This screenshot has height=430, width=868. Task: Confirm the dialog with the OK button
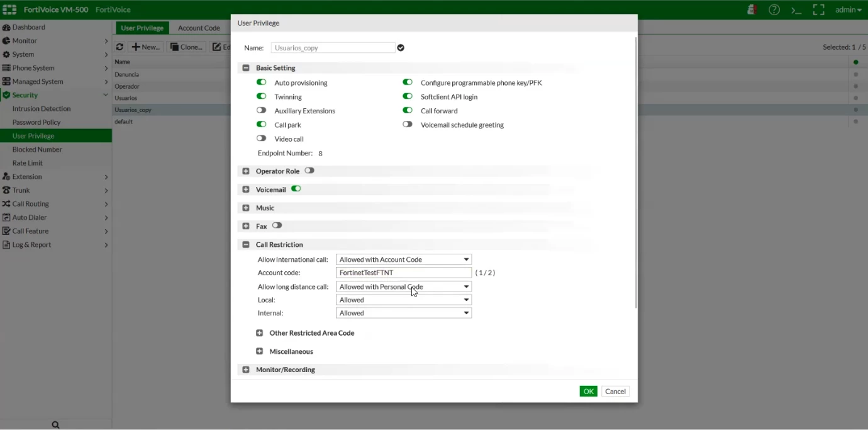point(588,392)
